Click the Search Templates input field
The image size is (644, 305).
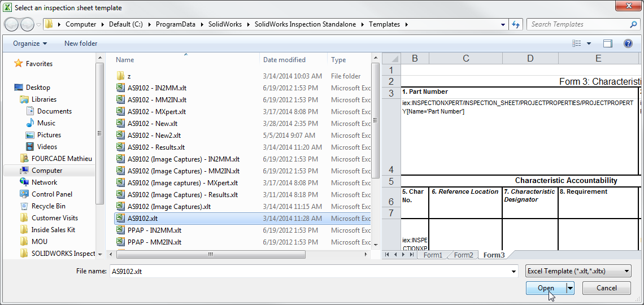[578, 24]
